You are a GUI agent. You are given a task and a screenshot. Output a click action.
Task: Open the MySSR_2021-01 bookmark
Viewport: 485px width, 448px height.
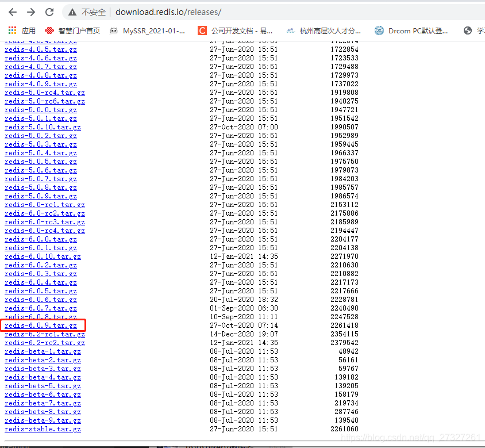148,30
